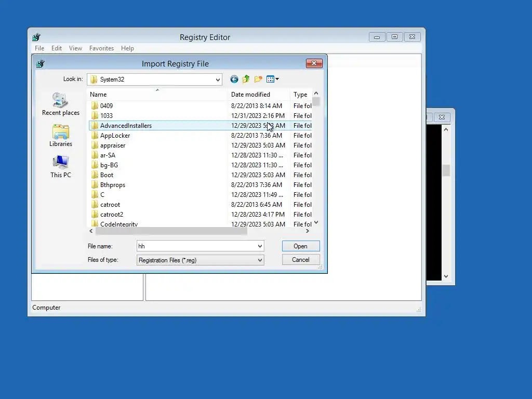This screenshot has height=399, width=532.
Task: Sort by the Name column header
Action: [x=157, y=95]
